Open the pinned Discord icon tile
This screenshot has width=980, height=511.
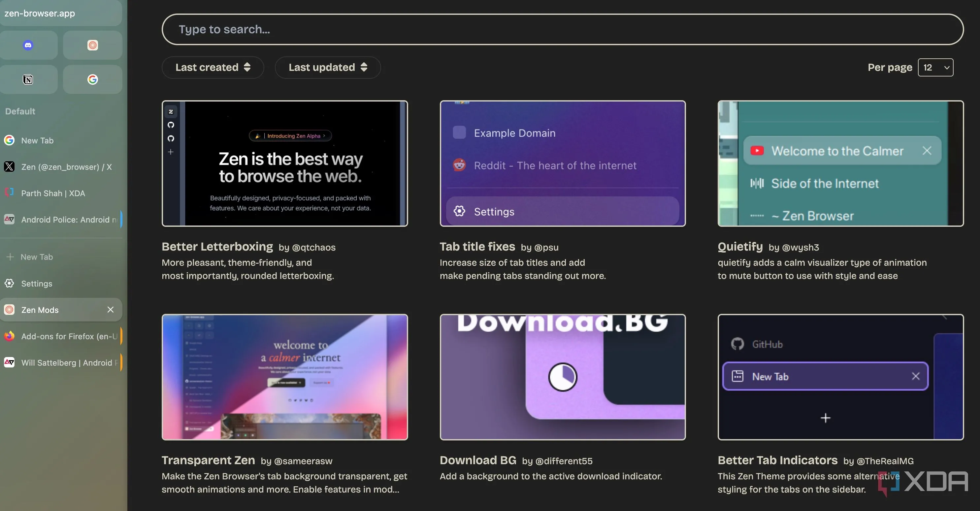[28, 45]
